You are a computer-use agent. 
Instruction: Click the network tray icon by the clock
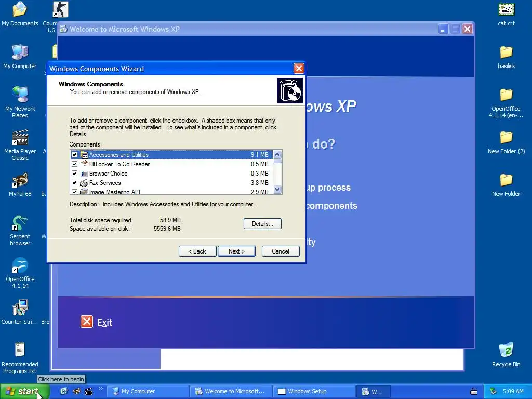[x=494, y=391]
